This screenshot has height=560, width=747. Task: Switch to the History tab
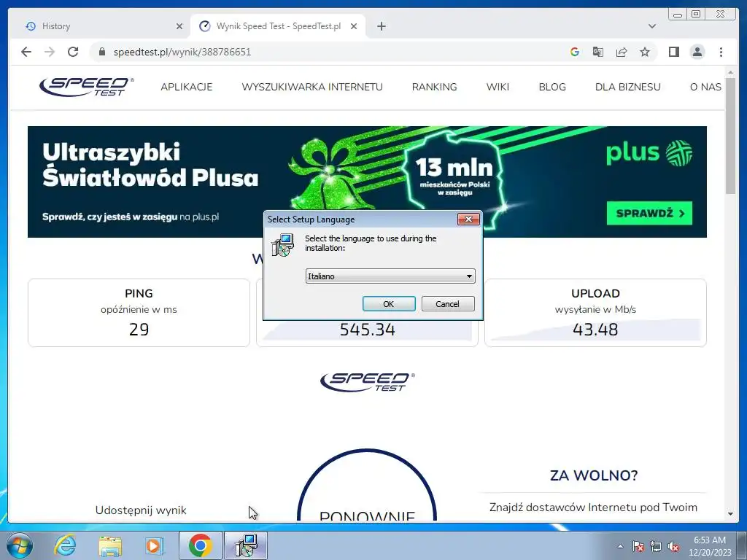pos(101,26)
